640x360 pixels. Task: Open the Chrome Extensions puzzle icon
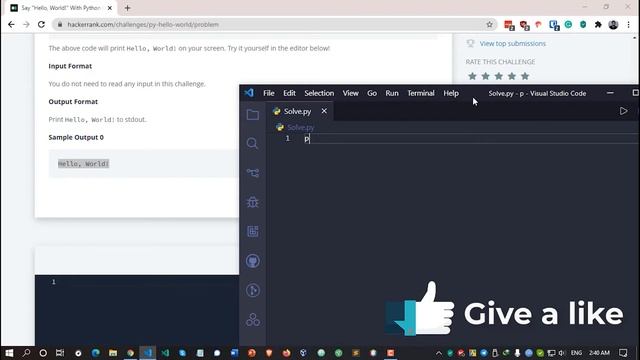point(598,24)
